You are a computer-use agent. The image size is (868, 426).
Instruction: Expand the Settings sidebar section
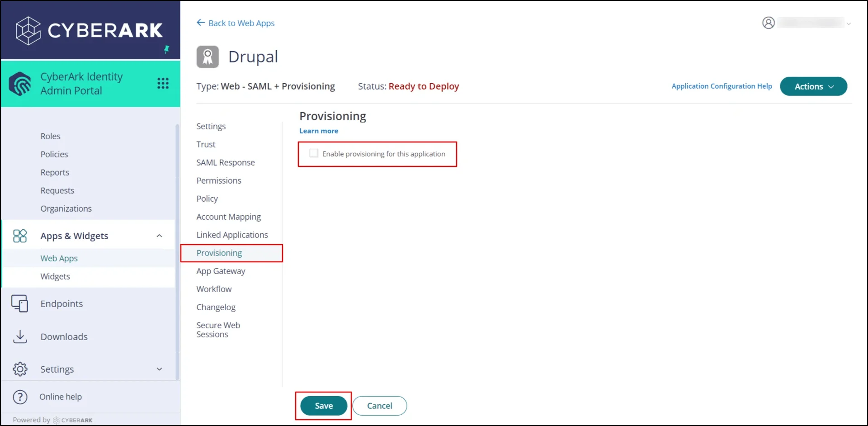point(159,369)
